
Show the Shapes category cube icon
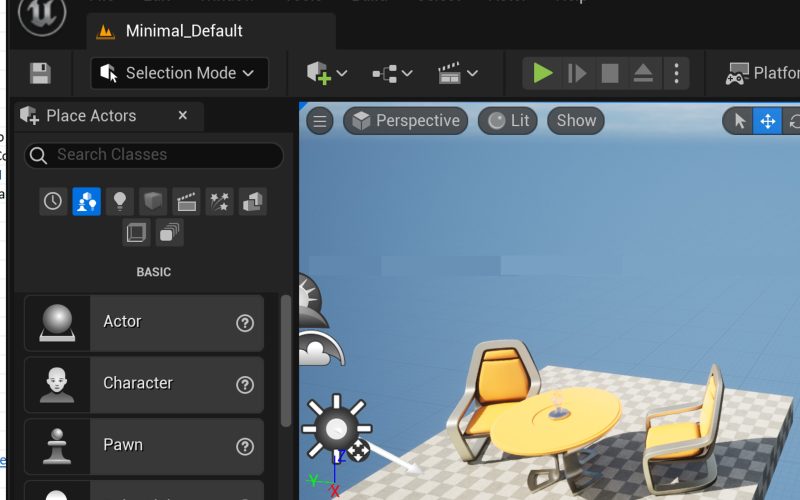pyautogui.click(x=153, y=201)
